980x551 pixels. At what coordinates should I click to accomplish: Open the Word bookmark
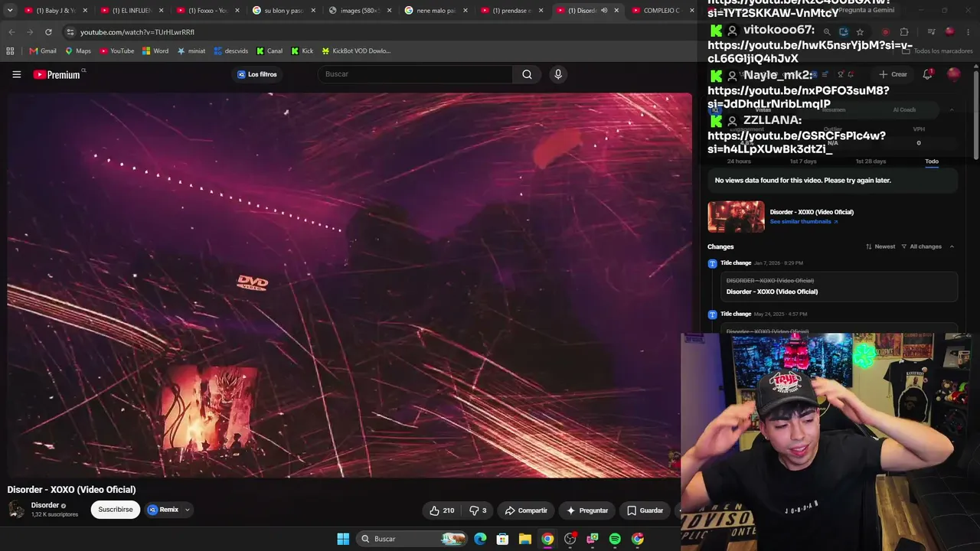click(155, 51)
